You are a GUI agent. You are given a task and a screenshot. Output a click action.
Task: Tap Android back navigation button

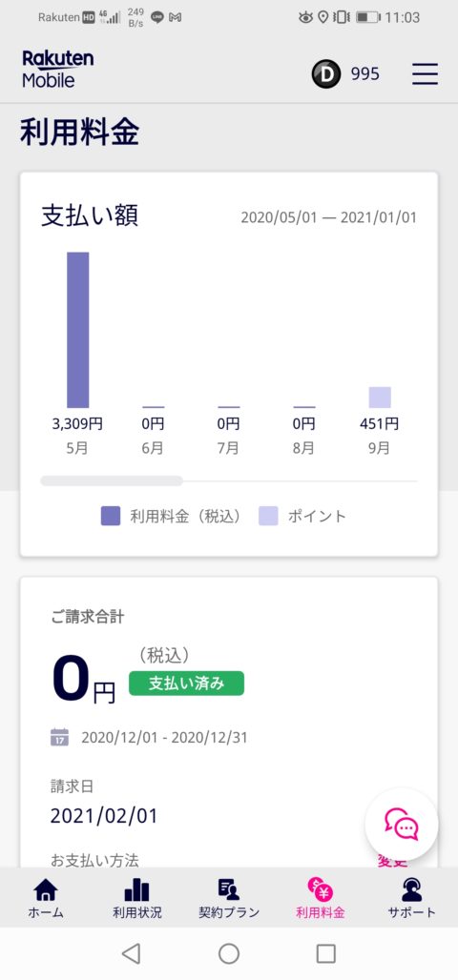tap(131, 953)
